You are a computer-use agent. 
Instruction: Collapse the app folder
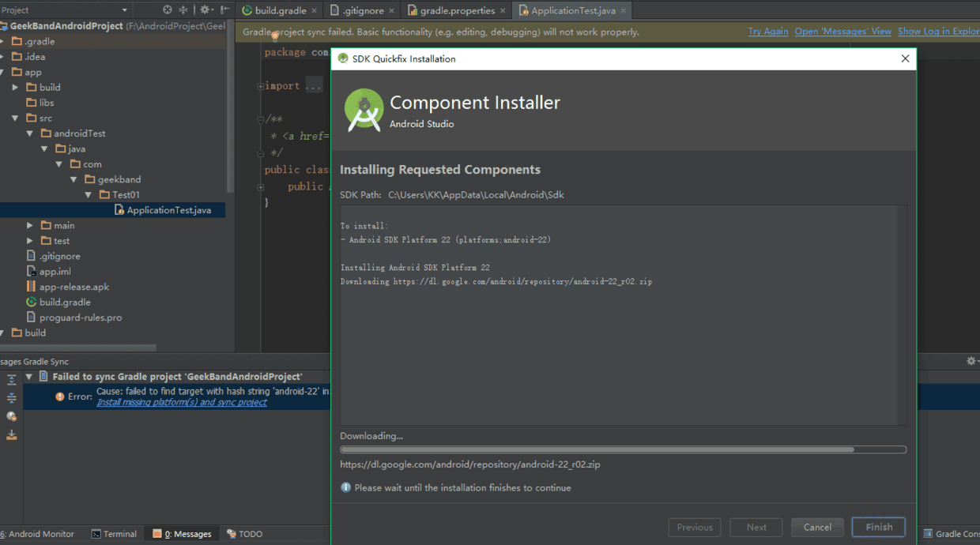[x=2, y=72]
